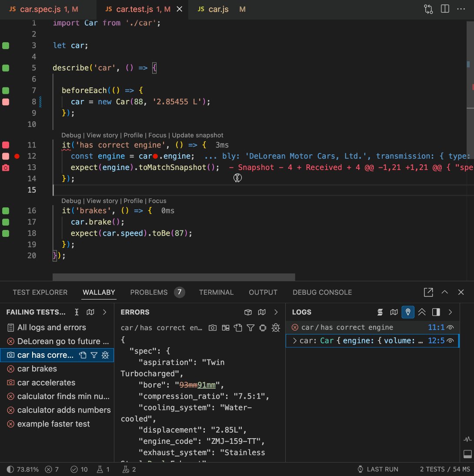Click Profile above the 'has correct engine' test
The image size is (474, 476).
coord(133,135)
